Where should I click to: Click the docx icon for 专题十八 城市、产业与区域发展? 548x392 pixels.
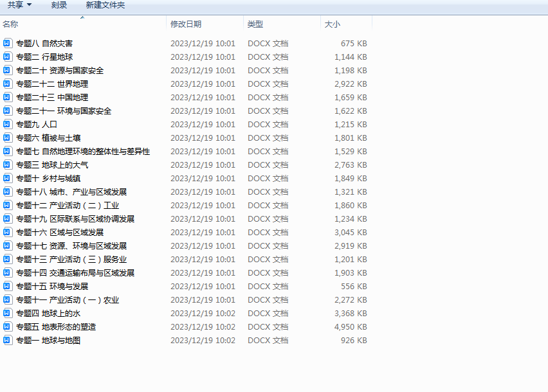click(x=7, y=192)
